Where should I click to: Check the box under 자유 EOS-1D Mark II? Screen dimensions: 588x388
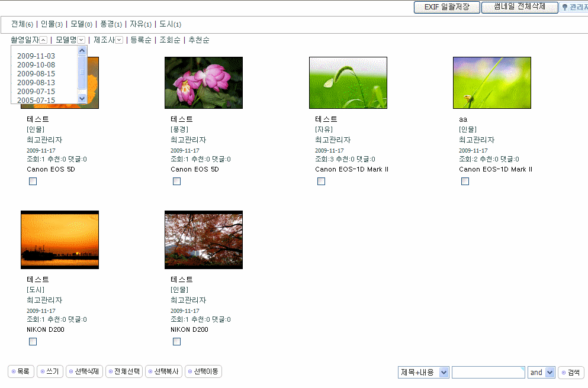point(321,181)
